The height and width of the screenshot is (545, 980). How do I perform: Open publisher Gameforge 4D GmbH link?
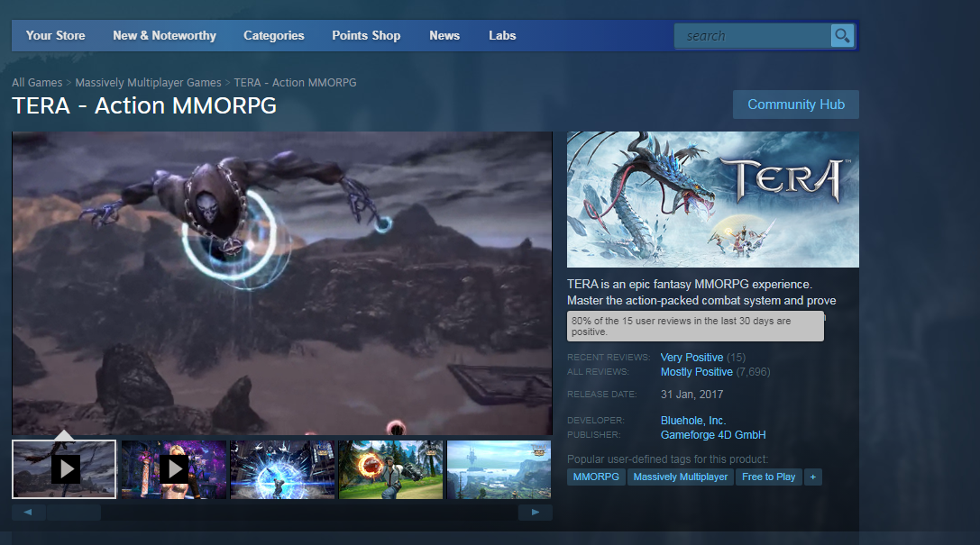click(x=713, y=434)
